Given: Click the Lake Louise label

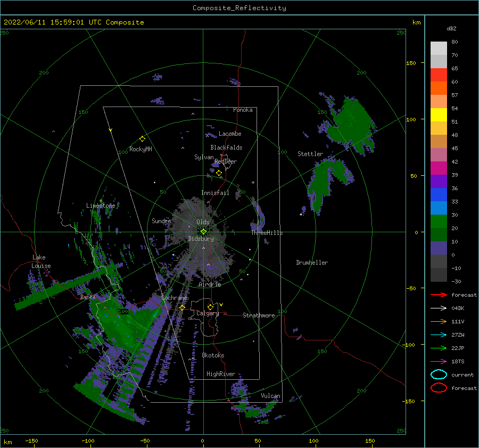Looking at the screenshot, I should [41, 262].
